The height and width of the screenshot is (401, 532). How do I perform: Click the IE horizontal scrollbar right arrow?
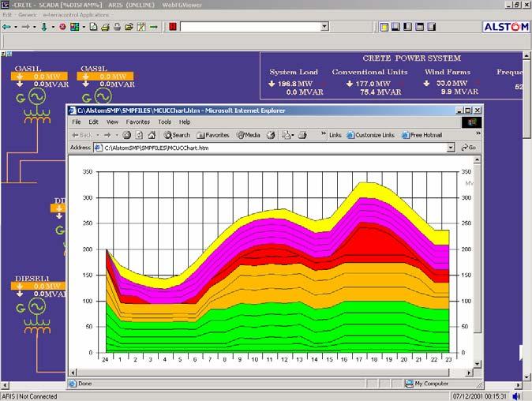[469, 373]
